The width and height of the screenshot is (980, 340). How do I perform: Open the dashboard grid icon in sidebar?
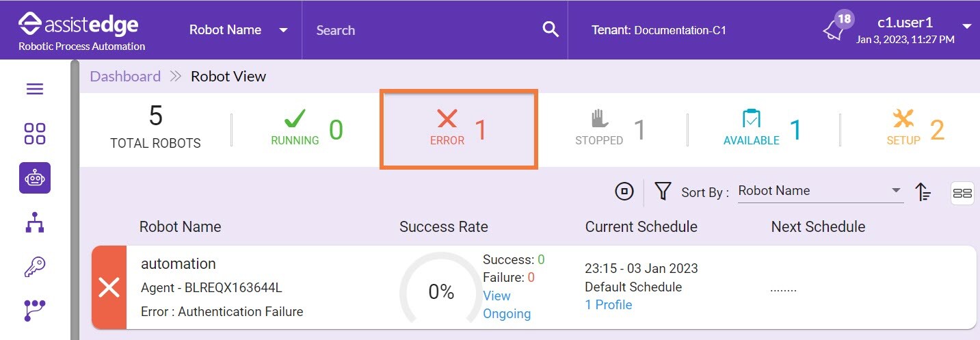click(35, 134)
